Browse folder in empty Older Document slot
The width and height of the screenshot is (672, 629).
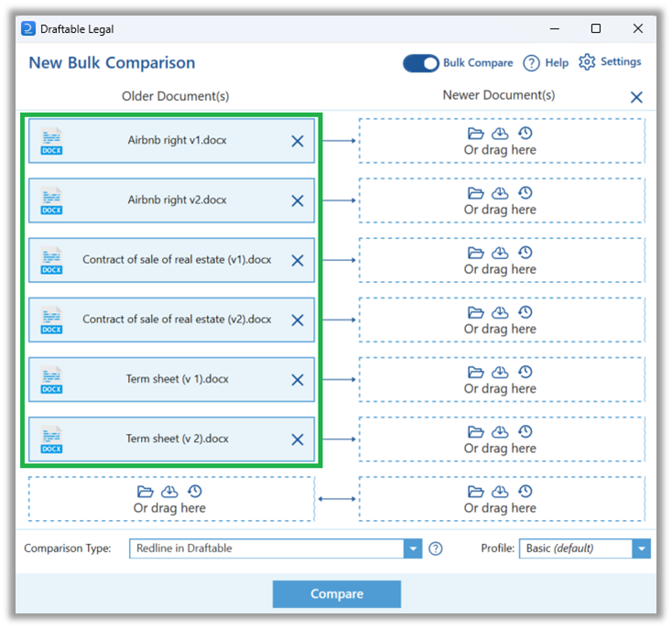(145, 492)
